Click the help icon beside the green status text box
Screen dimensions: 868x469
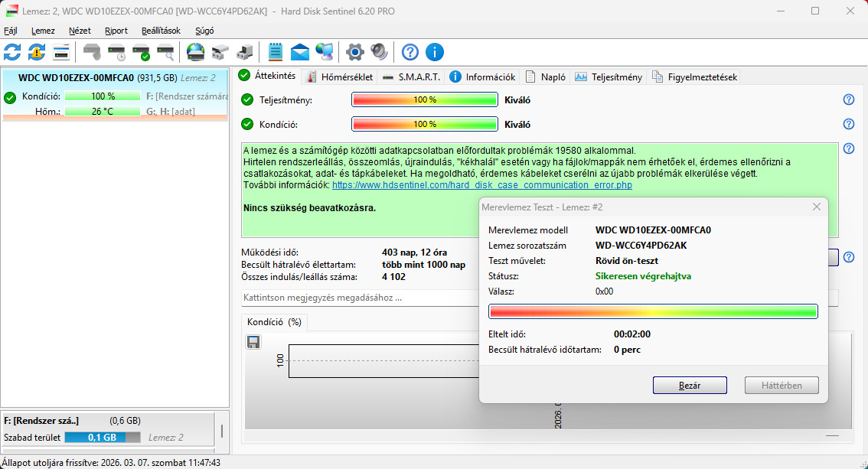849,148
